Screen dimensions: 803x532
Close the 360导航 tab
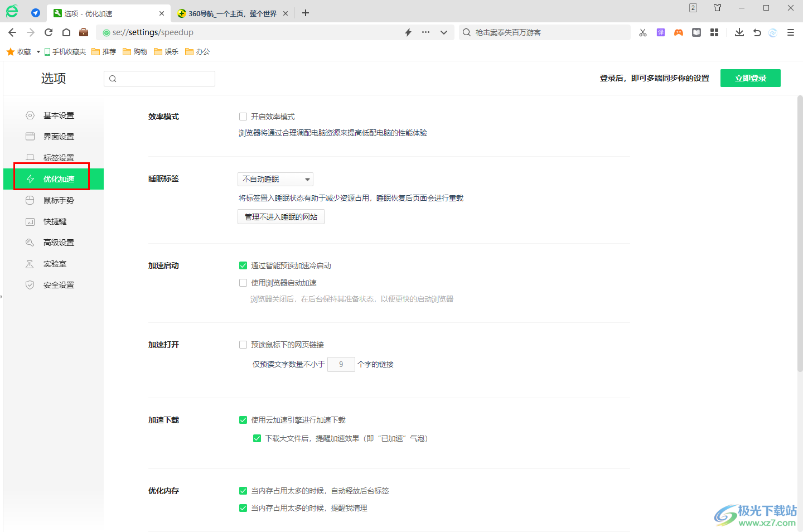(x=286, y=13)
